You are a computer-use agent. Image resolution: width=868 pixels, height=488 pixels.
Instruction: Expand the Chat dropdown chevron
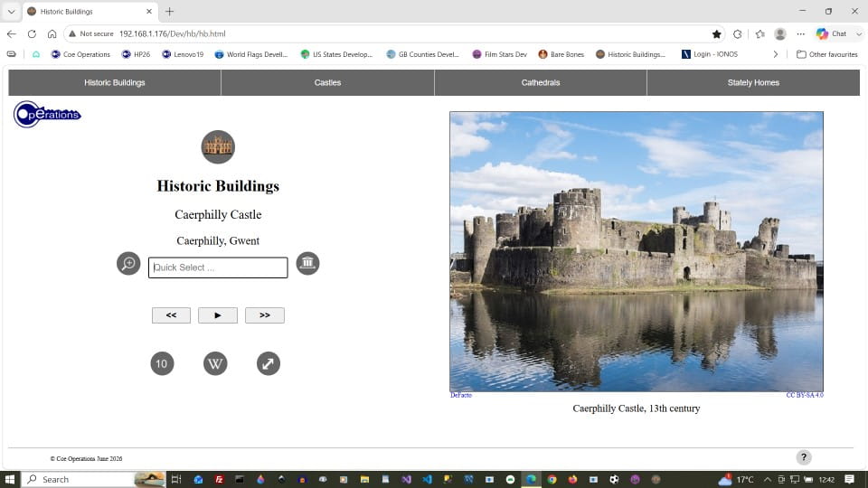point(859,33)
